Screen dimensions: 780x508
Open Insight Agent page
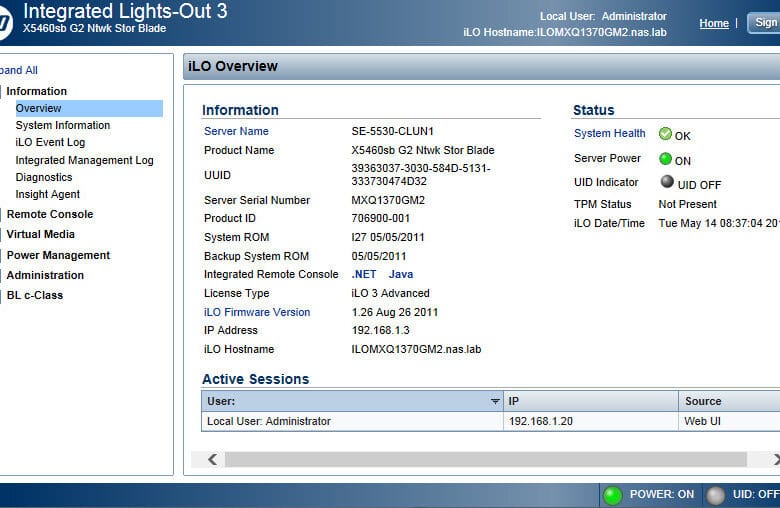point(48,195)
